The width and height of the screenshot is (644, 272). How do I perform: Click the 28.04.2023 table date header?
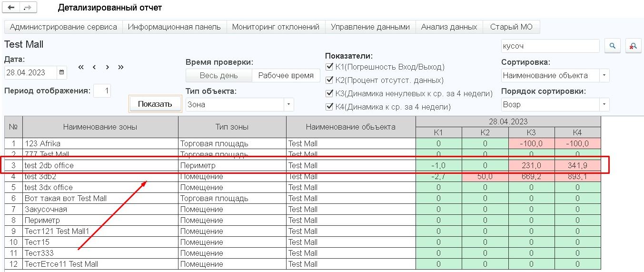(508, 122)
